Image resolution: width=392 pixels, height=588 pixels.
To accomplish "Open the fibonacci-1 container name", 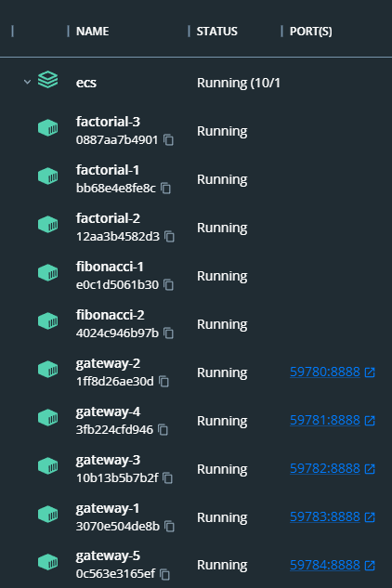I will 110,267.
